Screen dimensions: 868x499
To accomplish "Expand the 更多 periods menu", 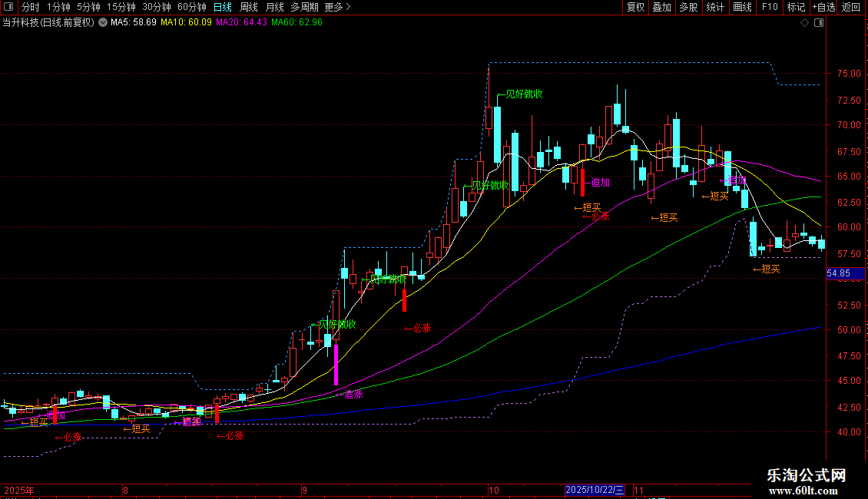I will click(x=337, y=7).
